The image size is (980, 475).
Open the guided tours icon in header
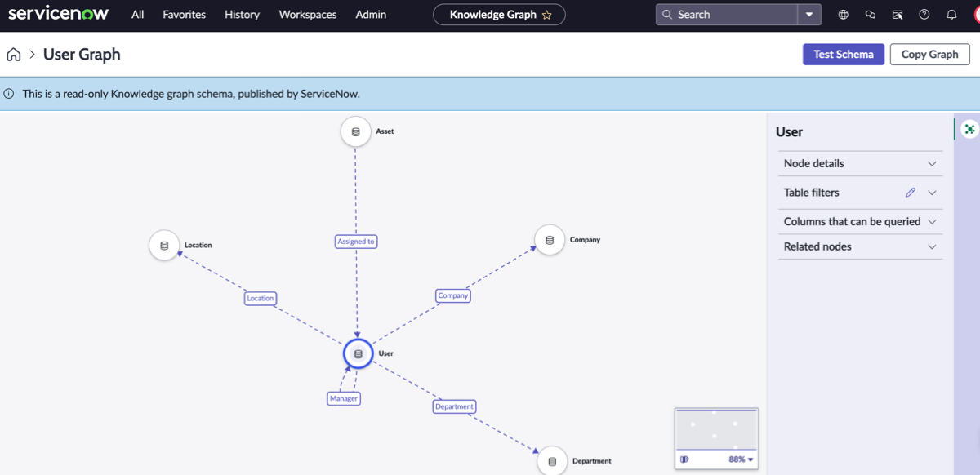click(x=898, y=15)
